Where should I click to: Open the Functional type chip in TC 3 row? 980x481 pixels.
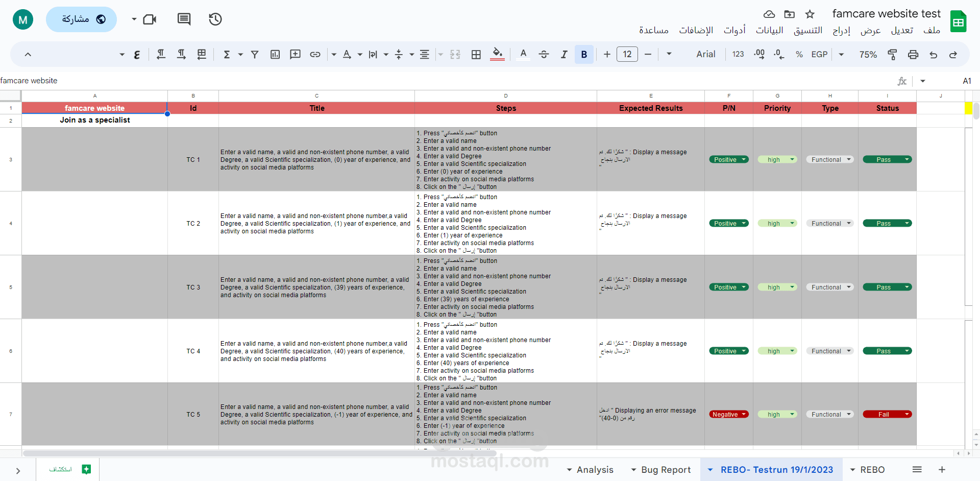coord(830,287)
